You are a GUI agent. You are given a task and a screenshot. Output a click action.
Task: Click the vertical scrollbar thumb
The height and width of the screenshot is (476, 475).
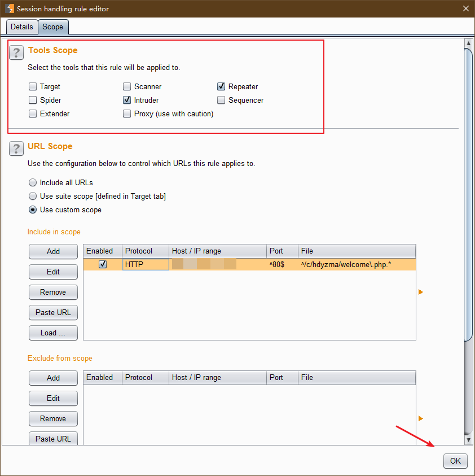(x=468, y=192)
